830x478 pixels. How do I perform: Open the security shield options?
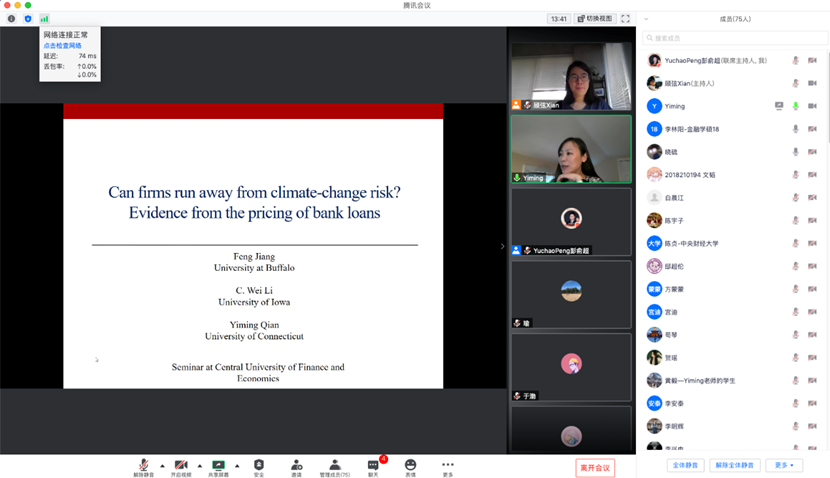(259, 465)
